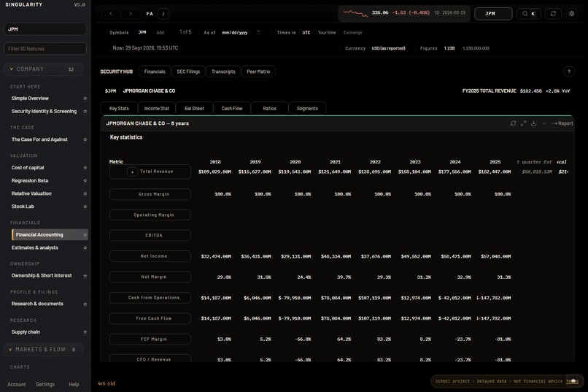Click the JPM ticker box in top bar

pyautogui.click(x=493, y=13)
